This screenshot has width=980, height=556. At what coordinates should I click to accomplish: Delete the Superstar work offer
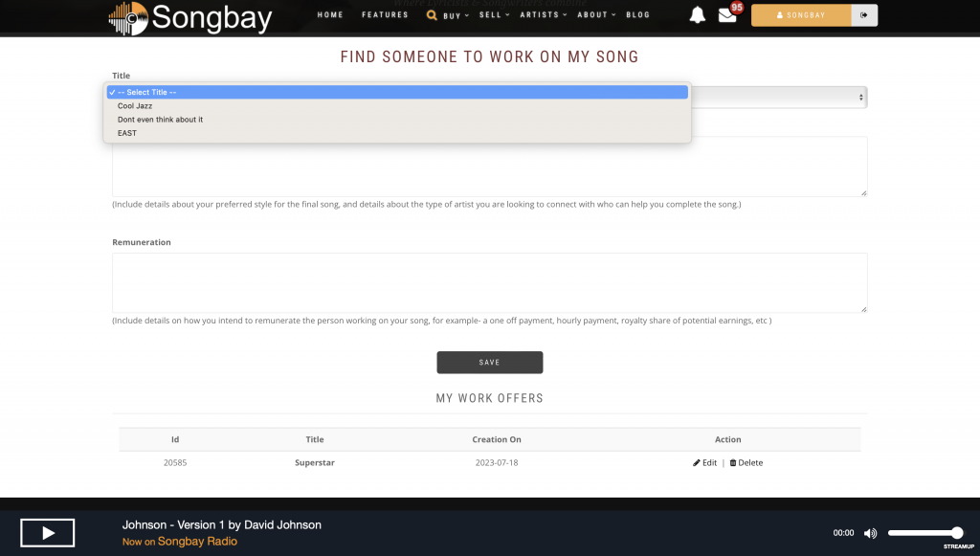click(746, 463)
